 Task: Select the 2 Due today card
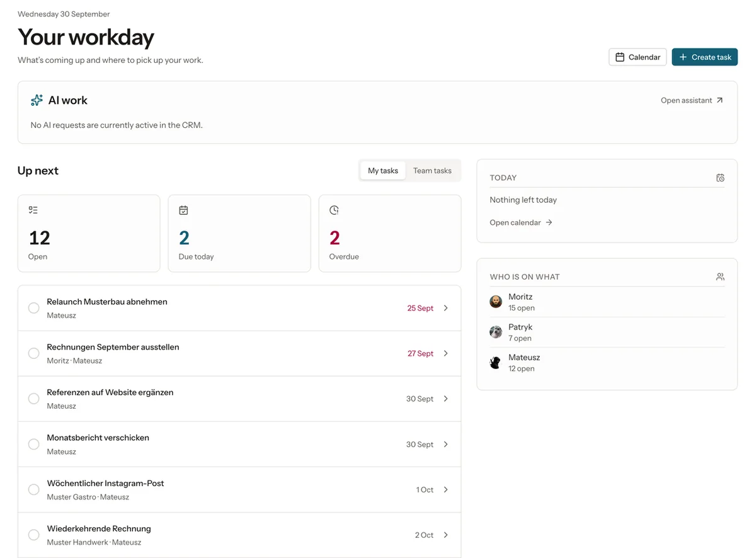[239, 233]
